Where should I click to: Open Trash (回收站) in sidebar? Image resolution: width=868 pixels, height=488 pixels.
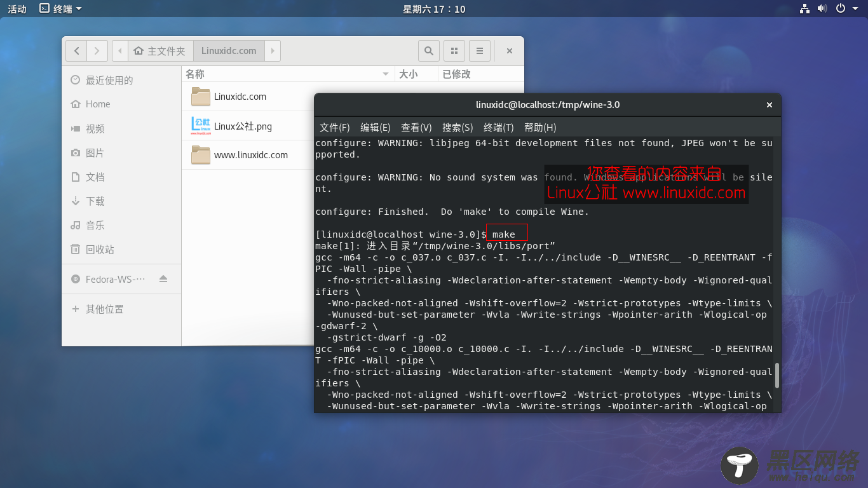121,249
